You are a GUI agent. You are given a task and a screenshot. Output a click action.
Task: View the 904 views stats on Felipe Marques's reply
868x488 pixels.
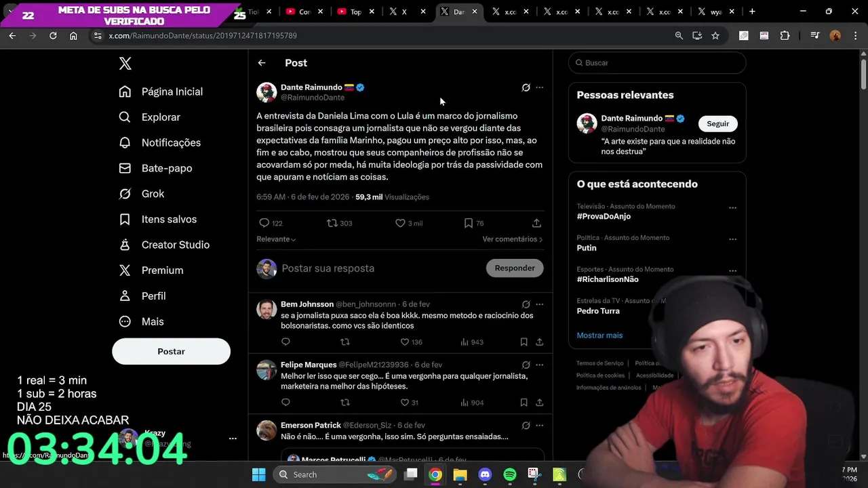[471, 403]
